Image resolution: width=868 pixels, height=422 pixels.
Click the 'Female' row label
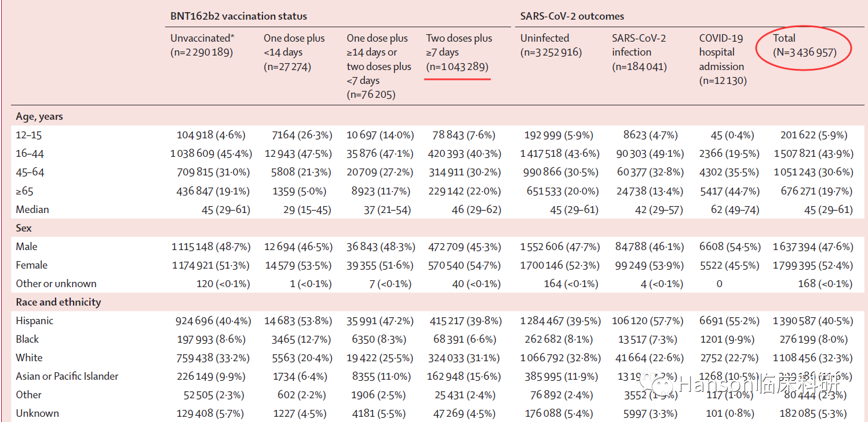click(32, 265)
